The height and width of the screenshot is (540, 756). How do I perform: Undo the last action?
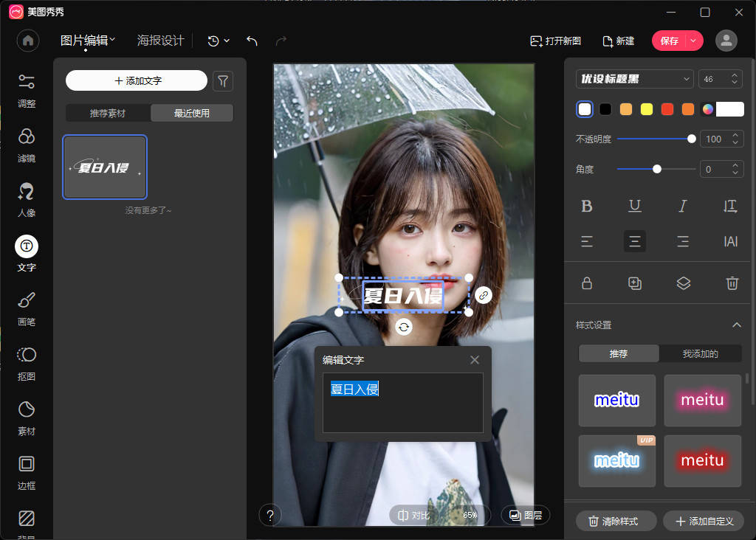(252, 41)
